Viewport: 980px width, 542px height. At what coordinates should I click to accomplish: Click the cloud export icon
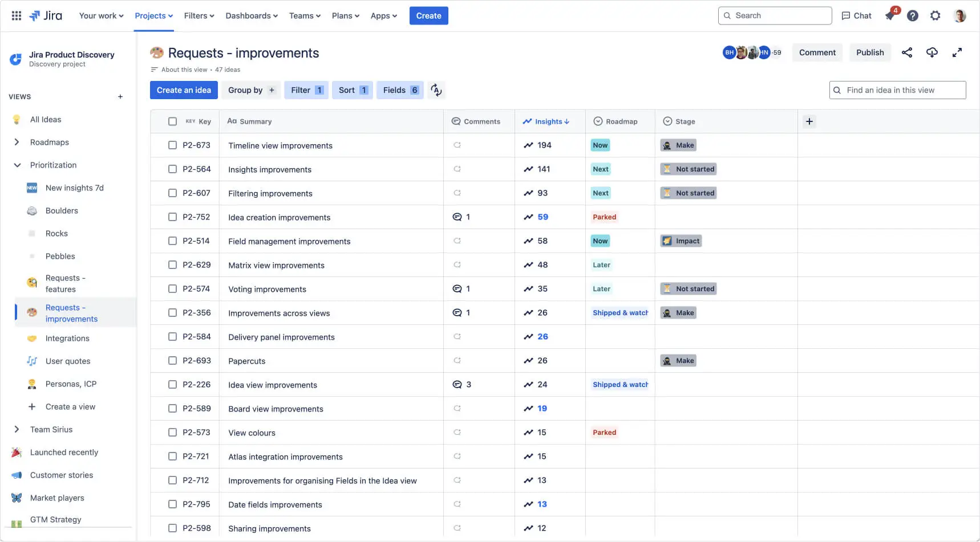[x=932, y=52]
